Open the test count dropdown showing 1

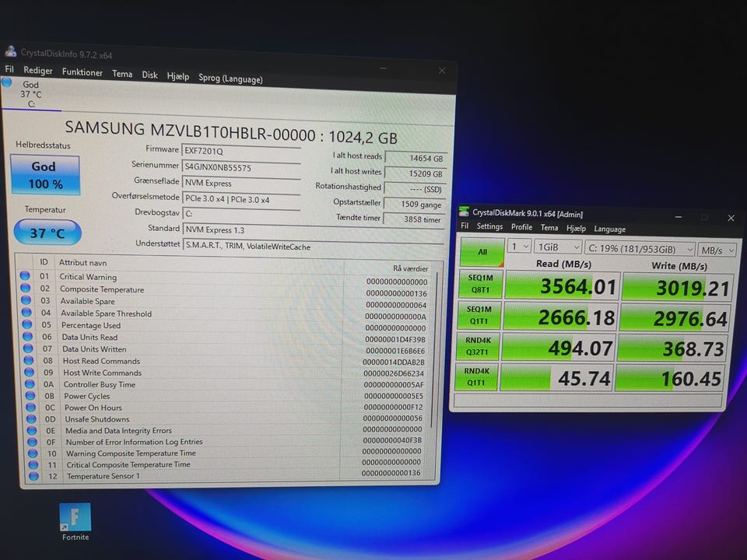click(519, 247)
